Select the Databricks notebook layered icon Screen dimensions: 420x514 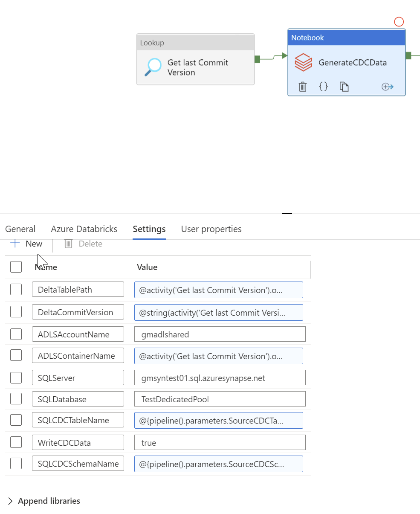(303, 63)
